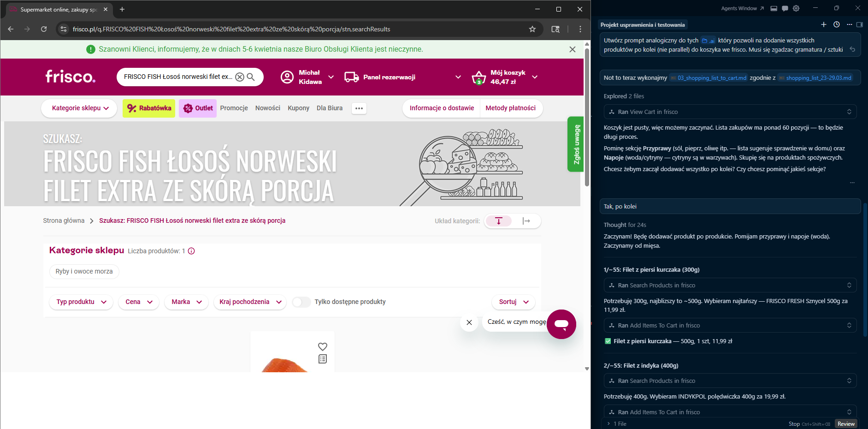Click info icon next to Liczba produktów
This screenshot has height=429, width=868.
point(191,251)
